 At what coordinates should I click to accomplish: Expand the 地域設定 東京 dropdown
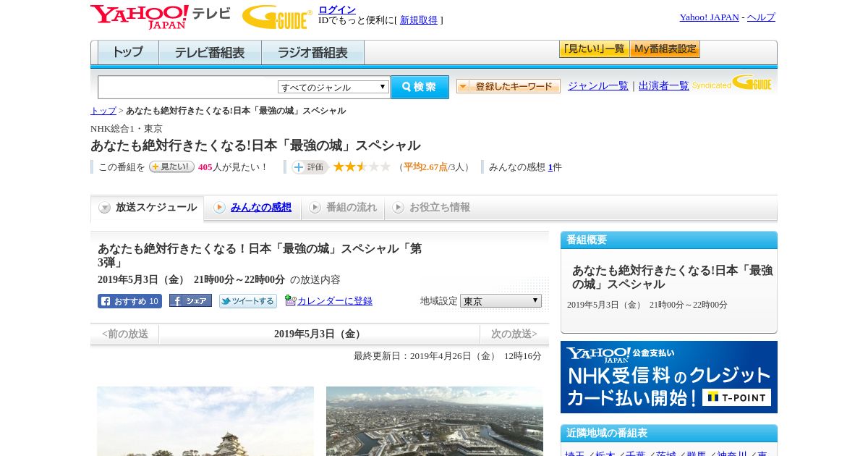(501, 300)
